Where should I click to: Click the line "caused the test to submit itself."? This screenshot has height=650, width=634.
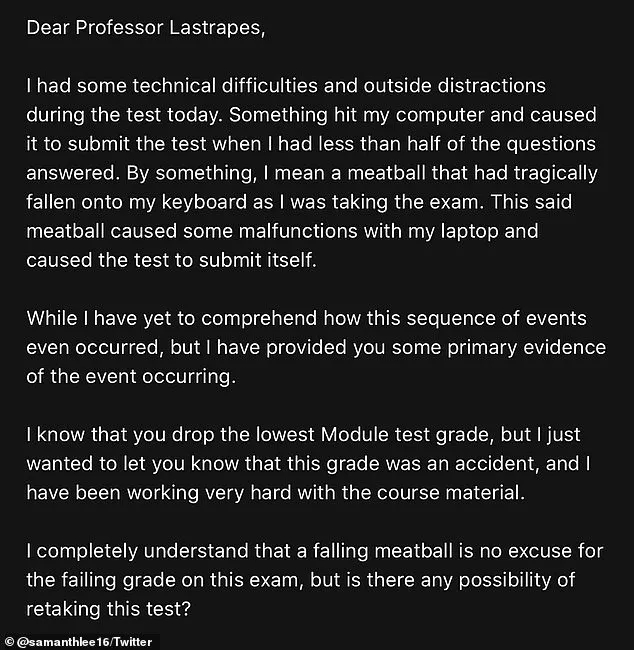[171, 260]
